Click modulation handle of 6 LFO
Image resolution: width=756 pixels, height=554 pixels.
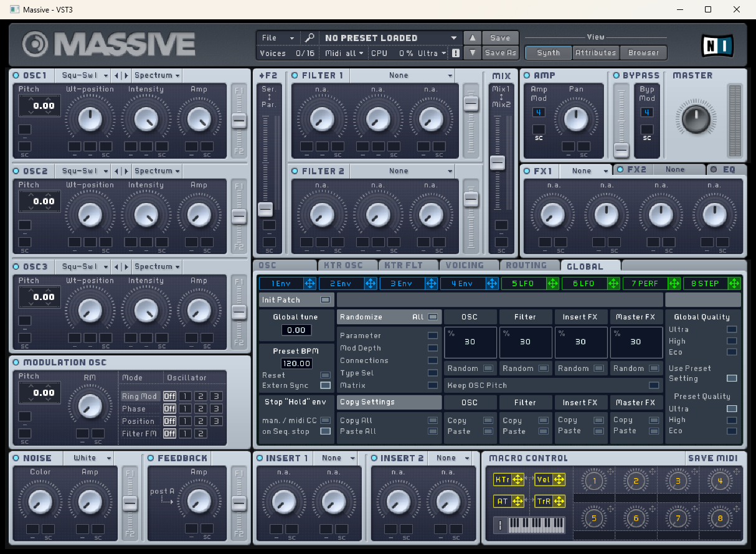613,284
